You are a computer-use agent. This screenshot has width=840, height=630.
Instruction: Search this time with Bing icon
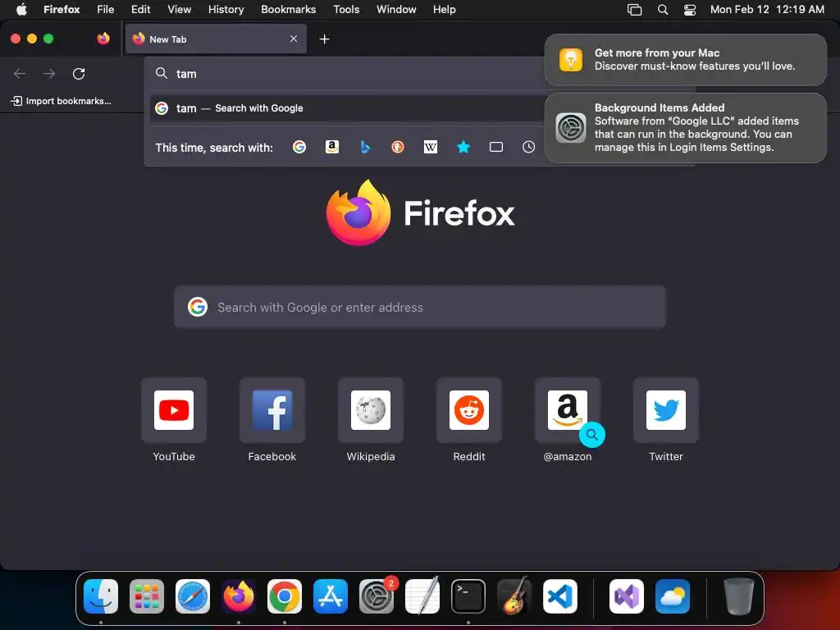tap(365, 147)
